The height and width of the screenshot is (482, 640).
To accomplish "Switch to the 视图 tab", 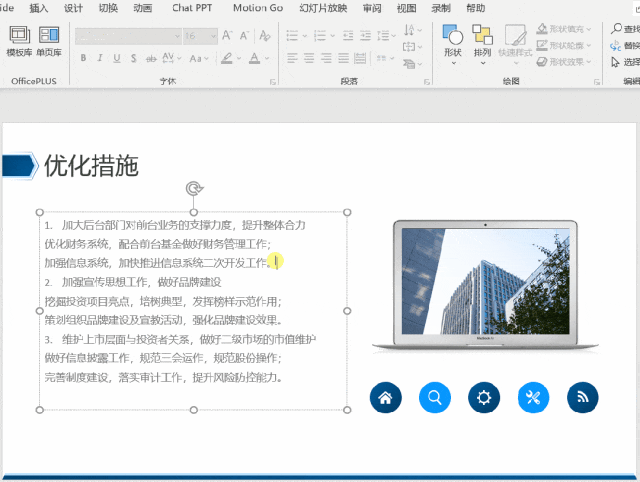I will tap(407, 8).
